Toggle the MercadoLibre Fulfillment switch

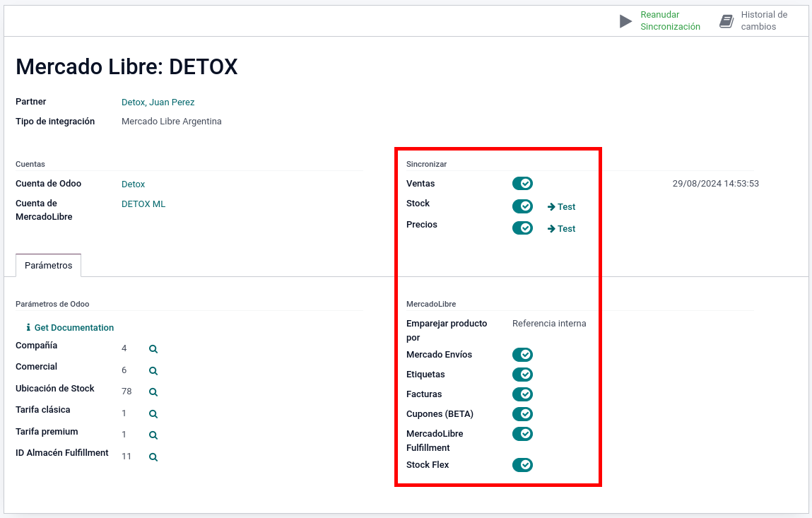tap(522, 434)
